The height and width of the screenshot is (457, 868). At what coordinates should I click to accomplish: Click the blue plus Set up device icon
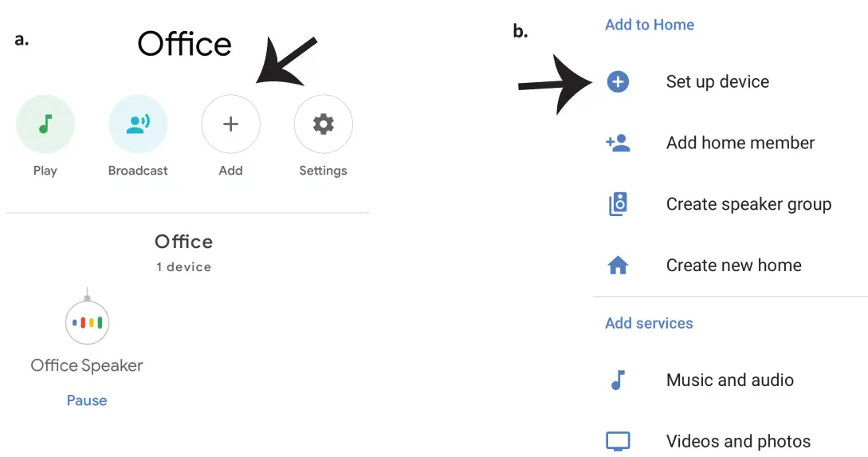[x=618, y=81]
